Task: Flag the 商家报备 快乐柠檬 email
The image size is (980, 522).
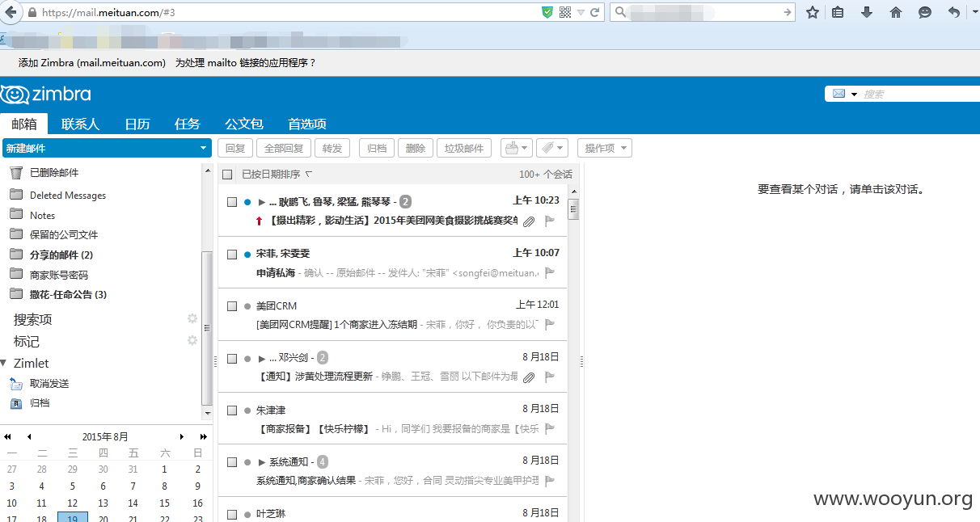Action: (550, 428)
